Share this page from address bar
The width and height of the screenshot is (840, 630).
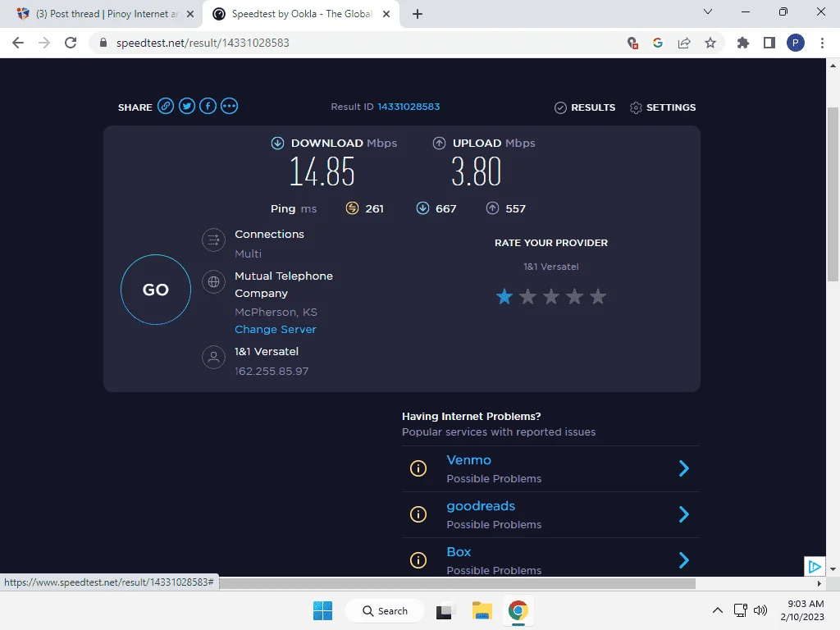click(x=684, y=43)
